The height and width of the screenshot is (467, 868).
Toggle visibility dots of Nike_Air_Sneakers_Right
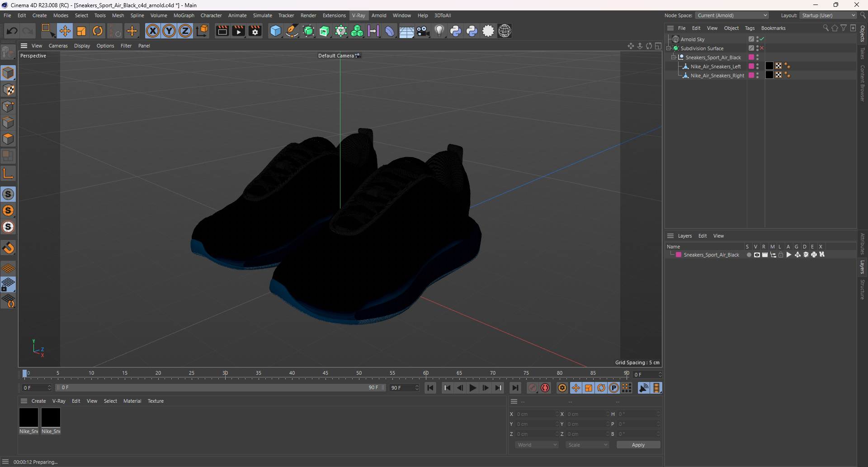tap(757, 75)
